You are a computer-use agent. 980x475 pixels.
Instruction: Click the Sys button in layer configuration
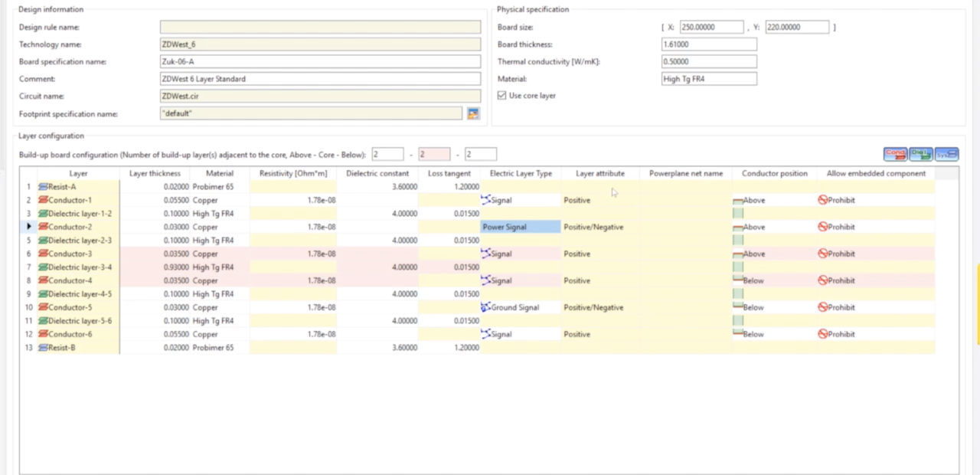click(946, 154)
